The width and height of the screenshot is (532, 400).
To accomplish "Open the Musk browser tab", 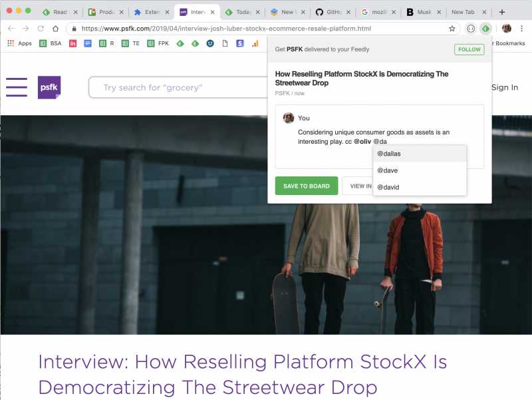I will (419, 11).
